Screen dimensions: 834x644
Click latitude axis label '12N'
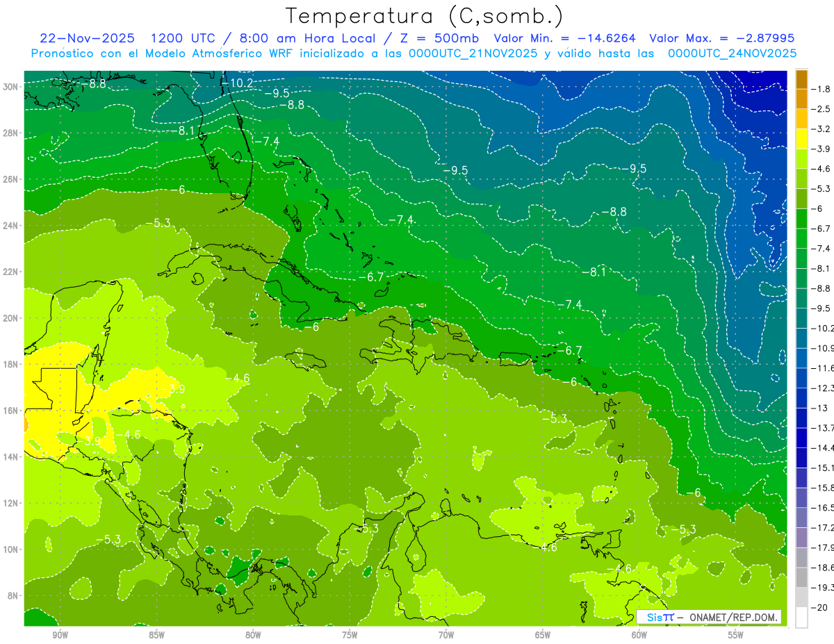pos(11,503)
